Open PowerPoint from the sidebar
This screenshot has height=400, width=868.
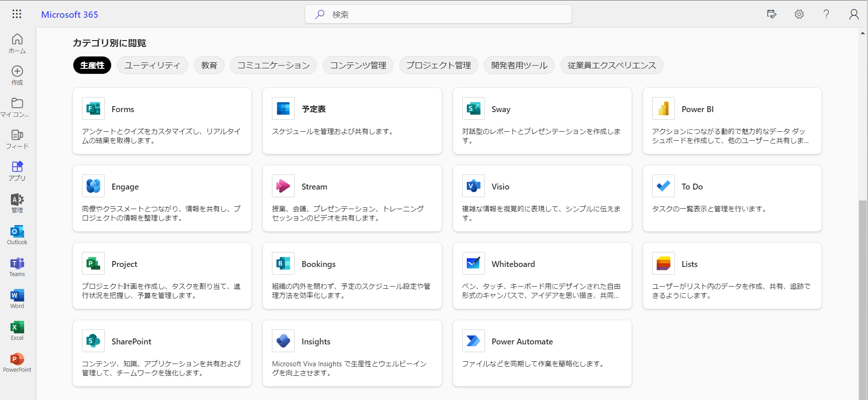click(17, 362)
